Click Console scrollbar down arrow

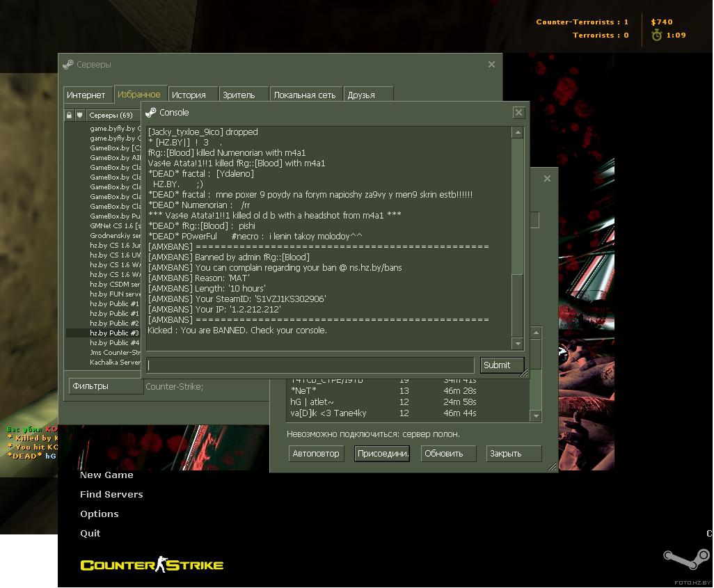(x=517, y=344)
